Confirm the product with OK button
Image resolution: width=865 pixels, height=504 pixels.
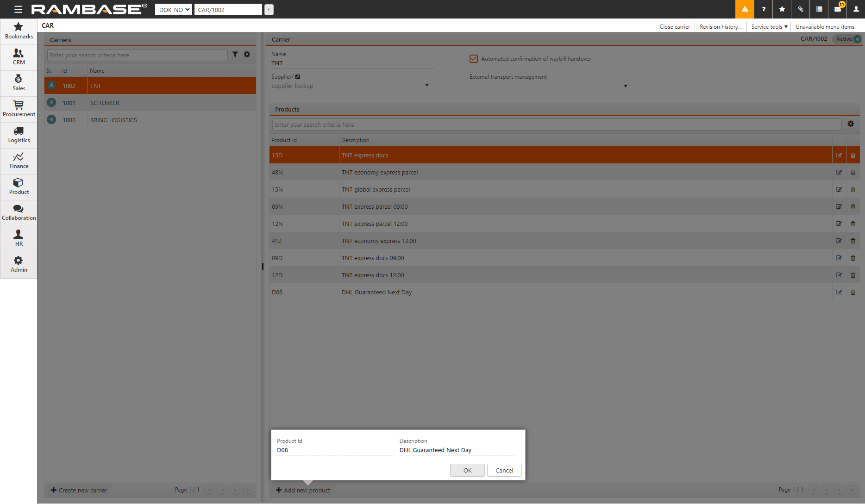467,470
